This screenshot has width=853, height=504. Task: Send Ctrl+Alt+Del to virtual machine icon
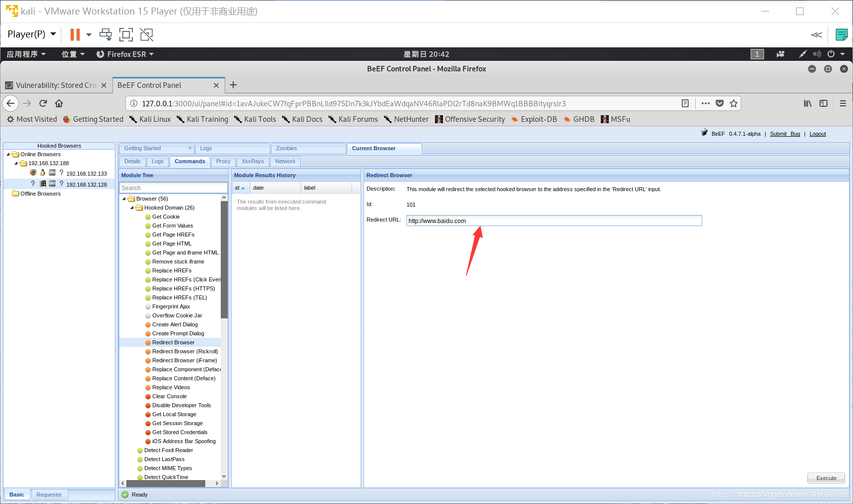tap(105, 34)
